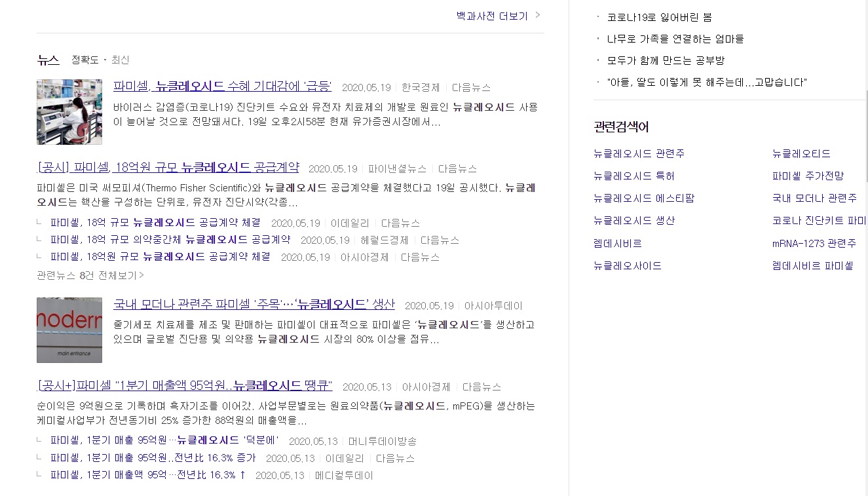Open headline 국내 모더나 관련주 파미셀 '주목'
The image size is (868, 496).
254,304
